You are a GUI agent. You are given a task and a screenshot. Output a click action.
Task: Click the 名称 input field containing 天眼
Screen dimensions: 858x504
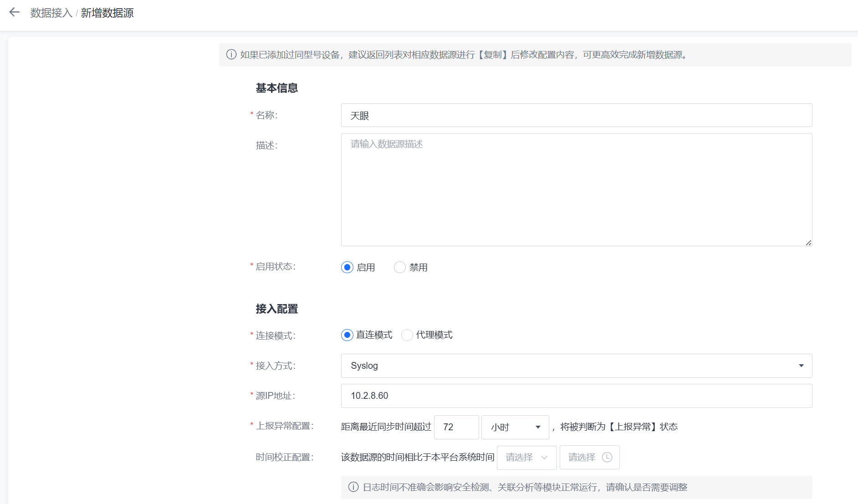576,115
